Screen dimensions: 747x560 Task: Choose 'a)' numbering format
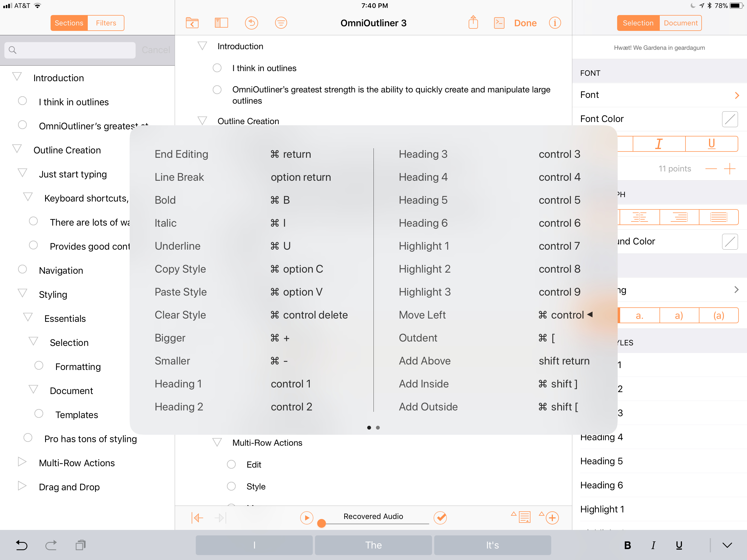679,316
